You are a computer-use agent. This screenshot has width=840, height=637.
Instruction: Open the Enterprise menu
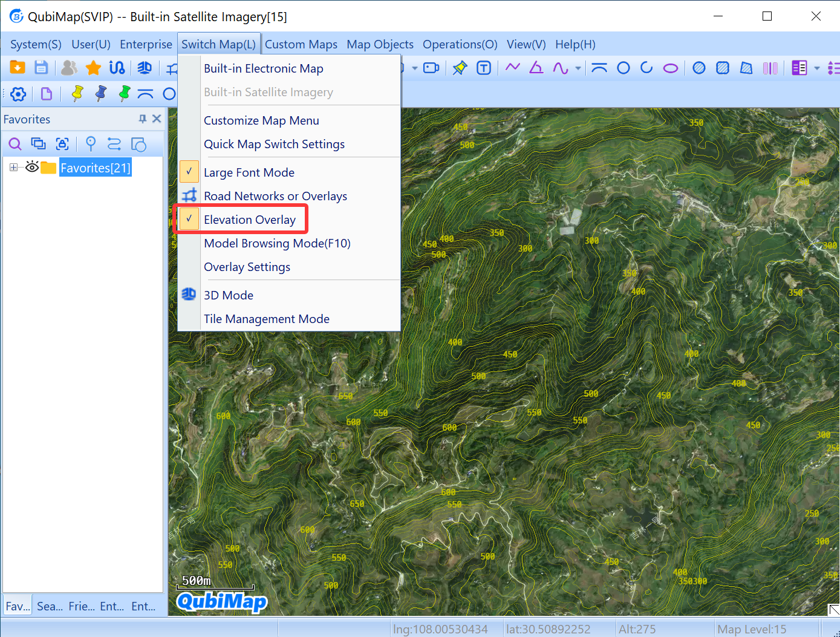click(x=146, y=44)
